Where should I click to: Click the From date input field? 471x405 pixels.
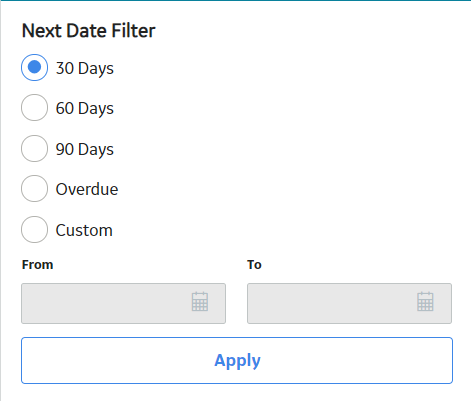click(123, 303)
